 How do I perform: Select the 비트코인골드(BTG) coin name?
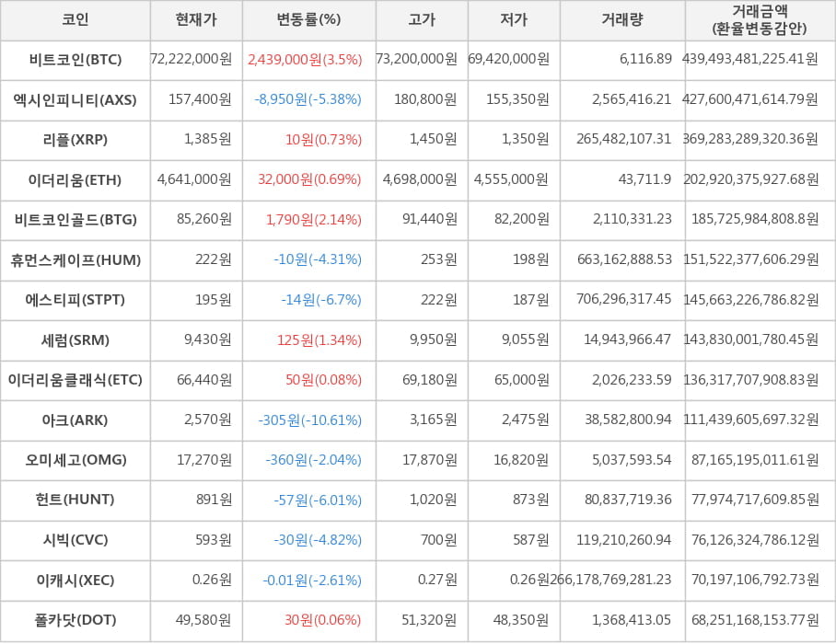[75, 220]
